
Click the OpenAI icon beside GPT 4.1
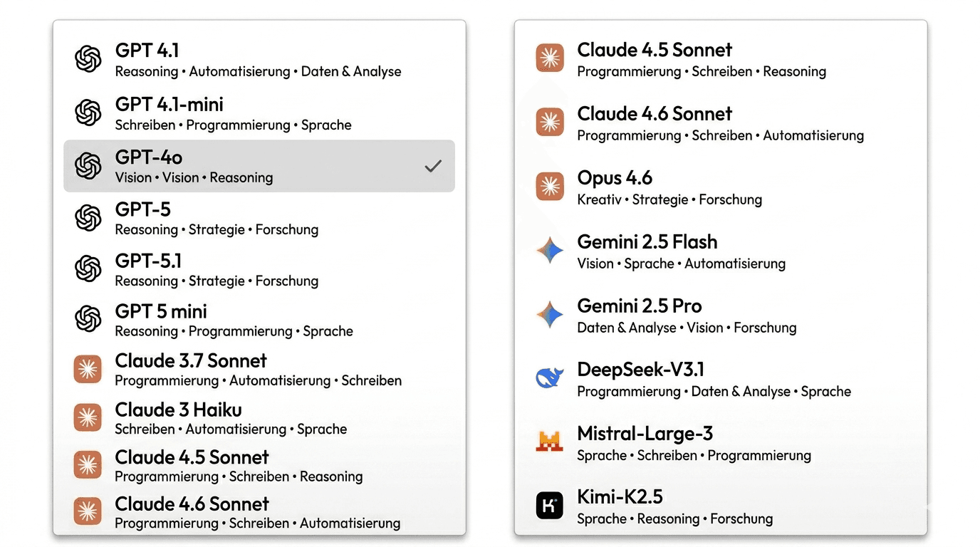click(x=88, y=59)
